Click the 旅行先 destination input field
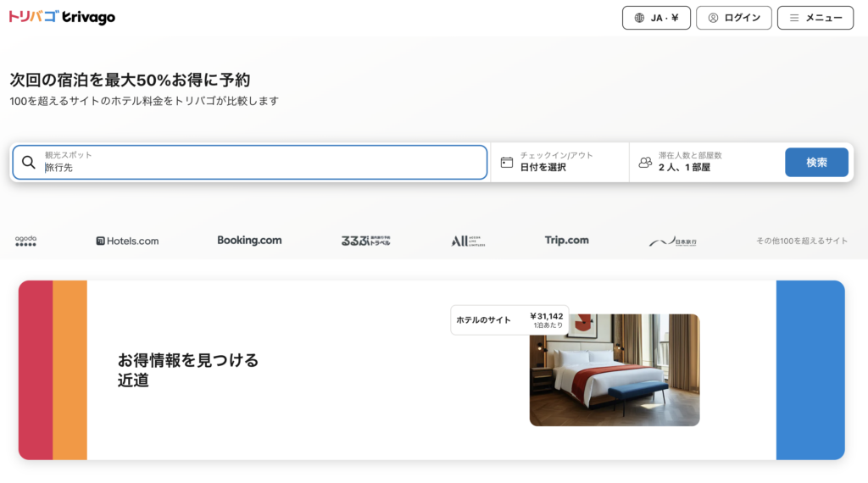 [x=254, y=167]
